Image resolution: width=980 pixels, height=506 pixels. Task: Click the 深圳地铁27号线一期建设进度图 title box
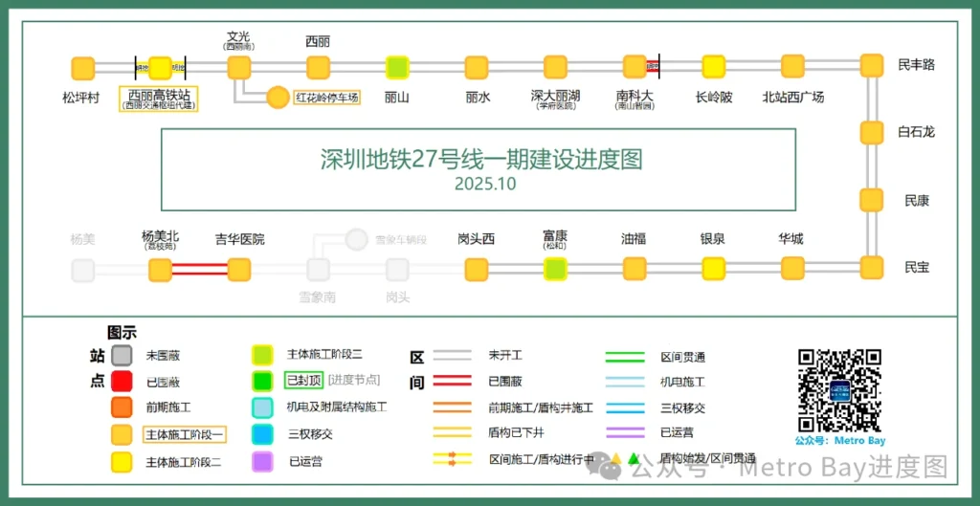[x=479, y=169]
